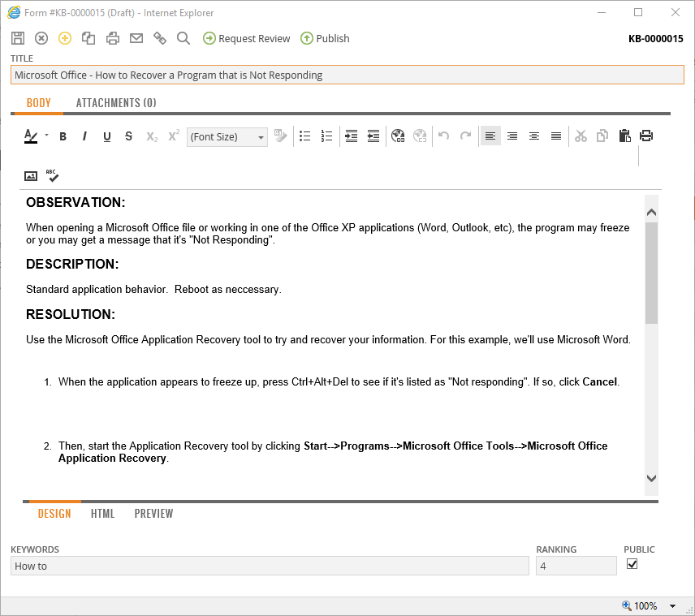
Task: Insert an image with picture icon
Action: click(x=31, y=176)
